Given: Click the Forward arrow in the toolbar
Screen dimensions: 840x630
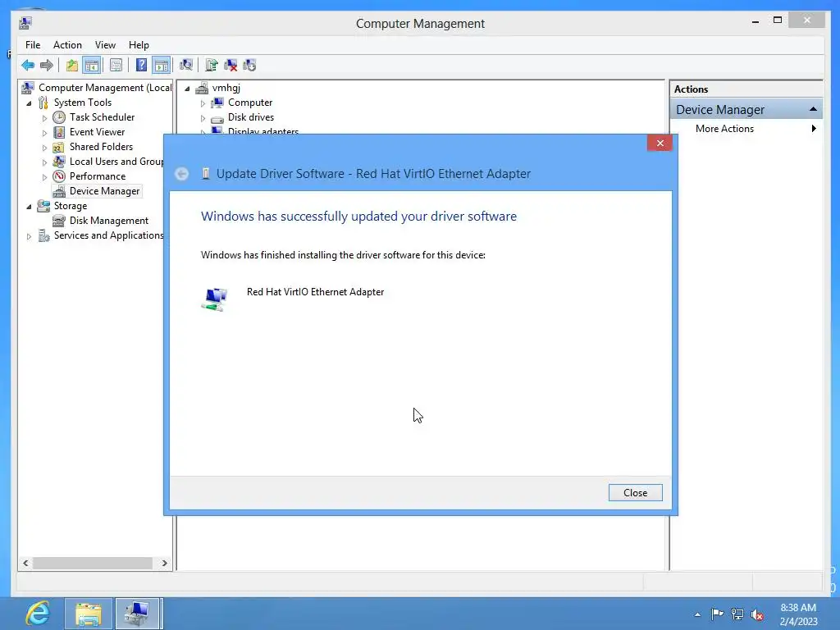Looking at the screenshot, I should click(x=47, y=66).
